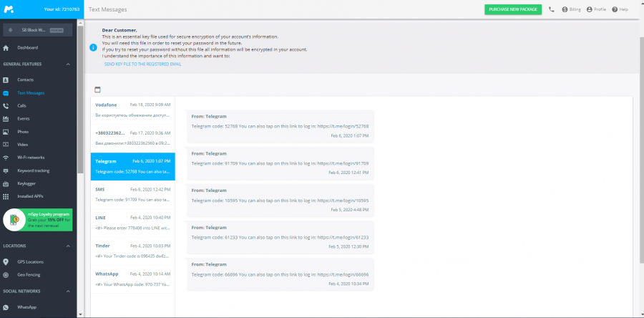Select the SMS conversation
The height and width of the screenshot is (318, 644).
click(x=132, y=195)
